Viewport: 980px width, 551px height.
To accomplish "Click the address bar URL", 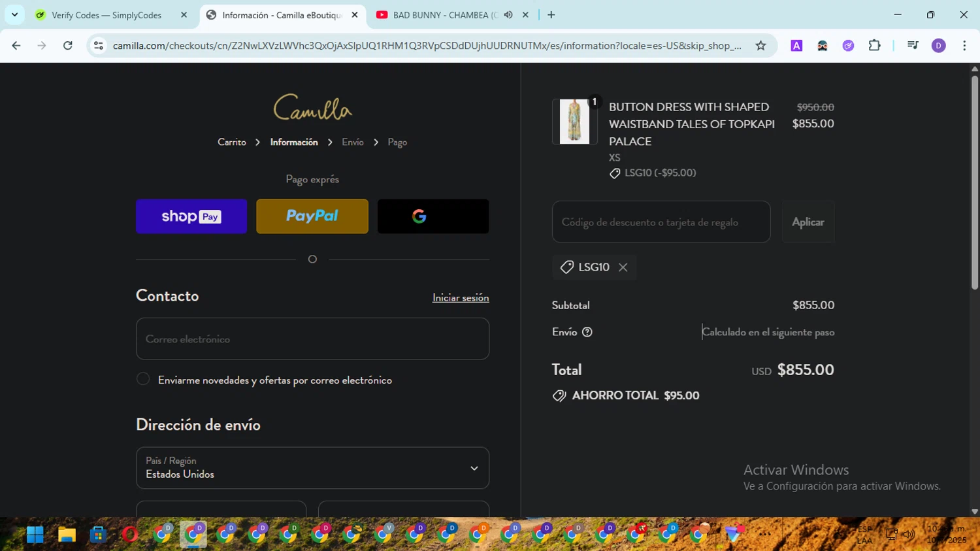I will 427,46.
